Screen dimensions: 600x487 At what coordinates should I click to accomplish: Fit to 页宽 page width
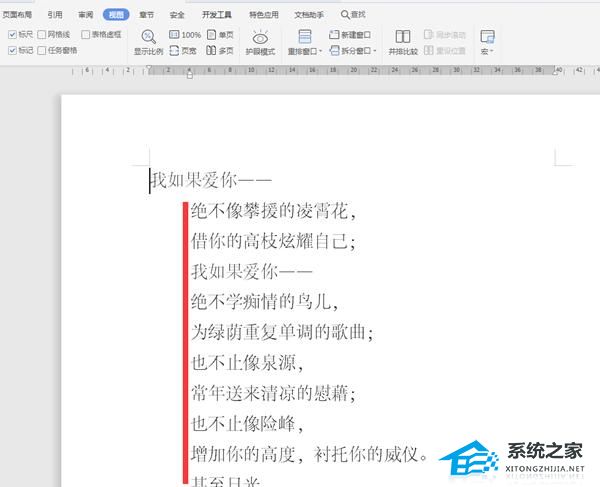point(183,50)
